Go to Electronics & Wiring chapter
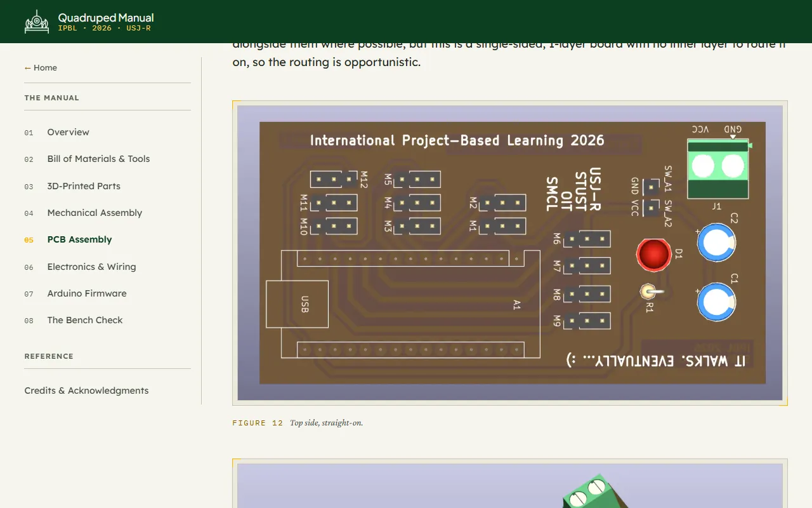 [x=91, y=267]
